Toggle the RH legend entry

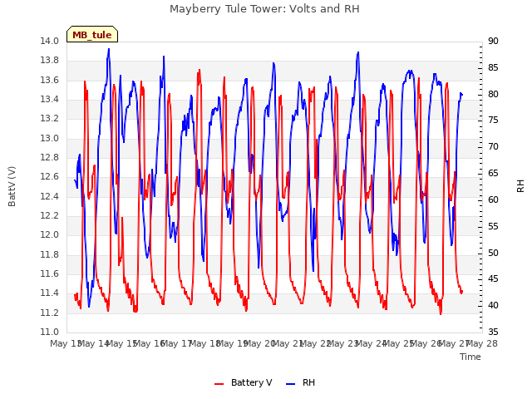coord(300,382)
